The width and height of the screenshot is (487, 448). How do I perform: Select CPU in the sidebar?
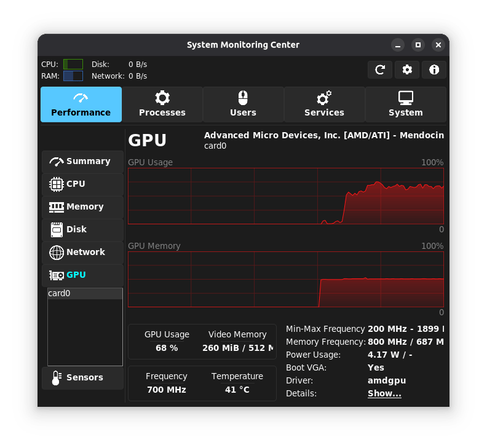click(x=82, y=184)
